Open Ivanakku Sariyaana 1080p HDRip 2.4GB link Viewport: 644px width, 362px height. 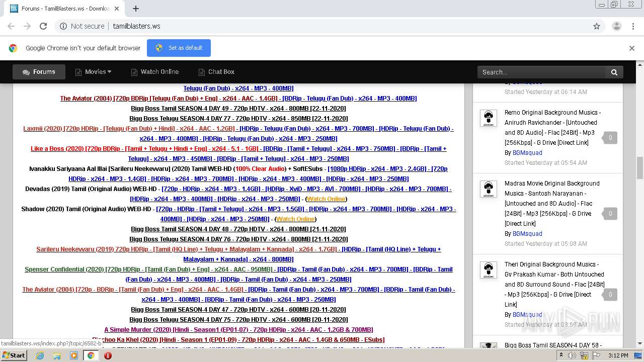click(x=377, y=169)
